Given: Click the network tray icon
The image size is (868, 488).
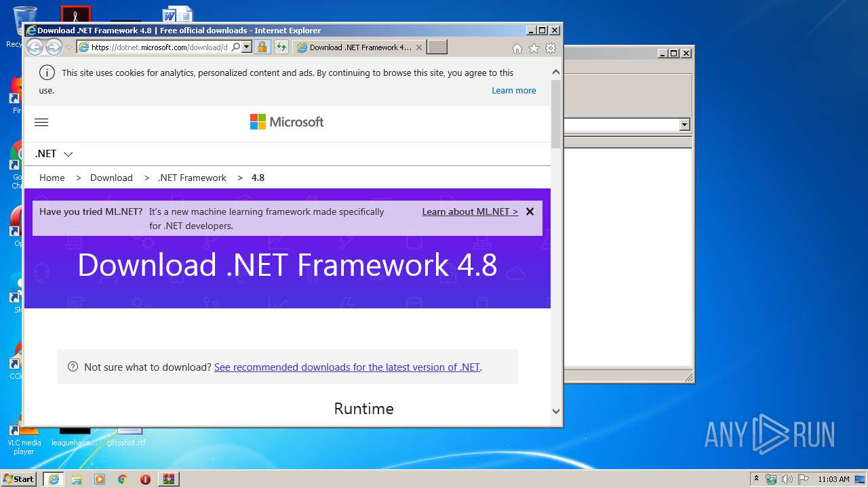Looking at the screenshot, I should click(x=771, y=479).
